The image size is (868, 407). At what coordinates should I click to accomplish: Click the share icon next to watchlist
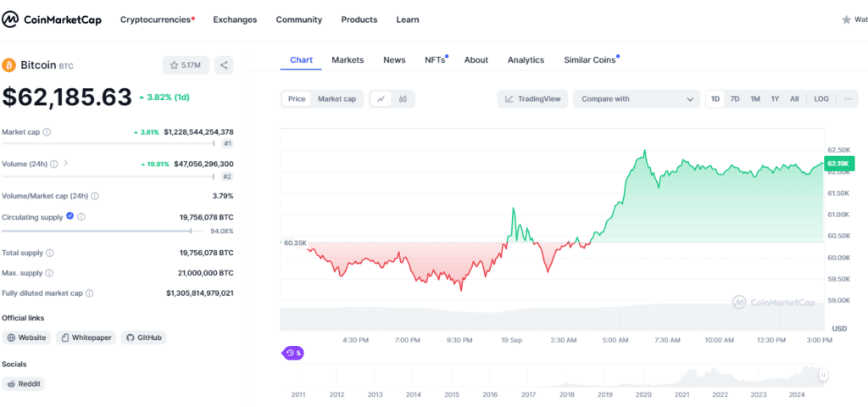[224, 65]
